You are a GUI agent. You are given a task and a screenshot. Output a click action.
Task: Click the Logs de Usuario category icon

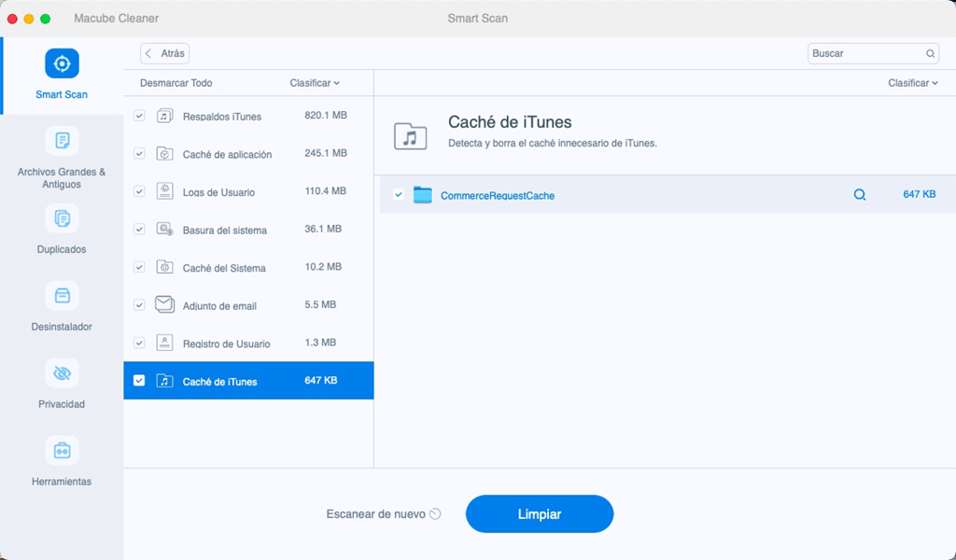(164, 190)
